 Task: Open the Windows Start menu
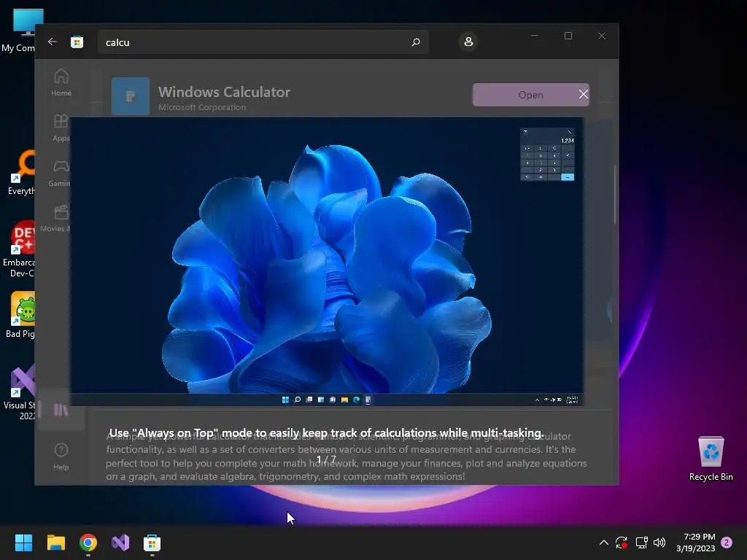24,542
